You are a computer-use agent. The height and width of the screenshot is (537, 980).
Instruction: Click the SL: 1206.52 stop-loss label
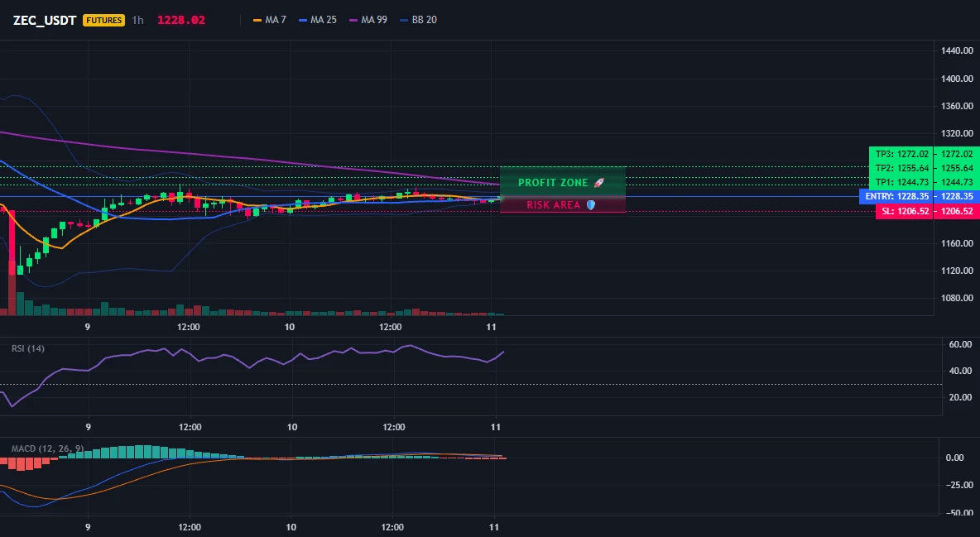tap(905, 211)
